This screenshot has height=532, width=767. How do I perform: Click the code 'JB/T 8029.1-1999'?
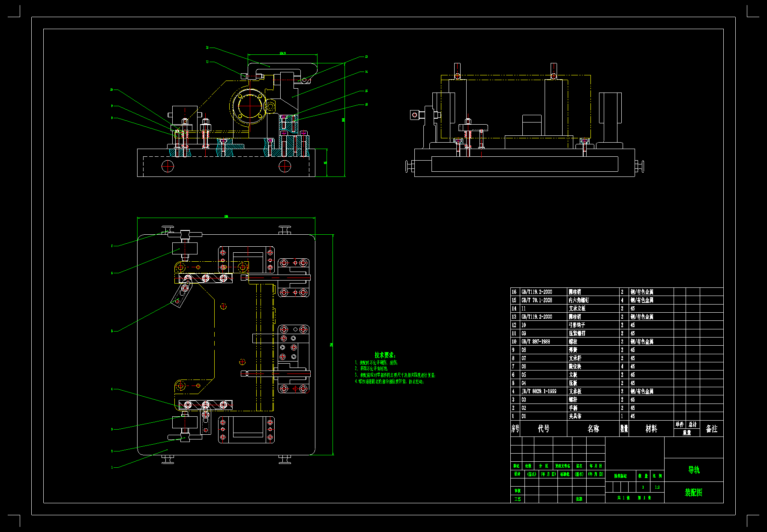(x=539, y=392)
